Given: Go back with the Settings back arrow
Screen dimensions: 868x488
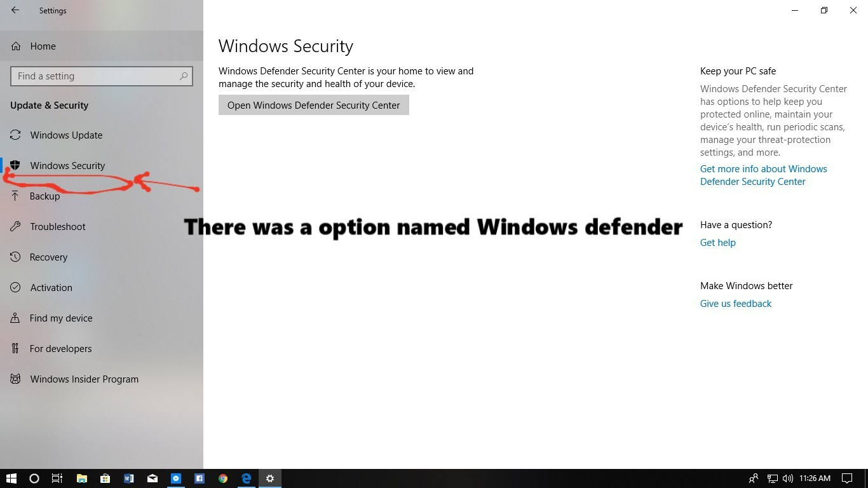Looking at the screenshot, I should [15, 10].
